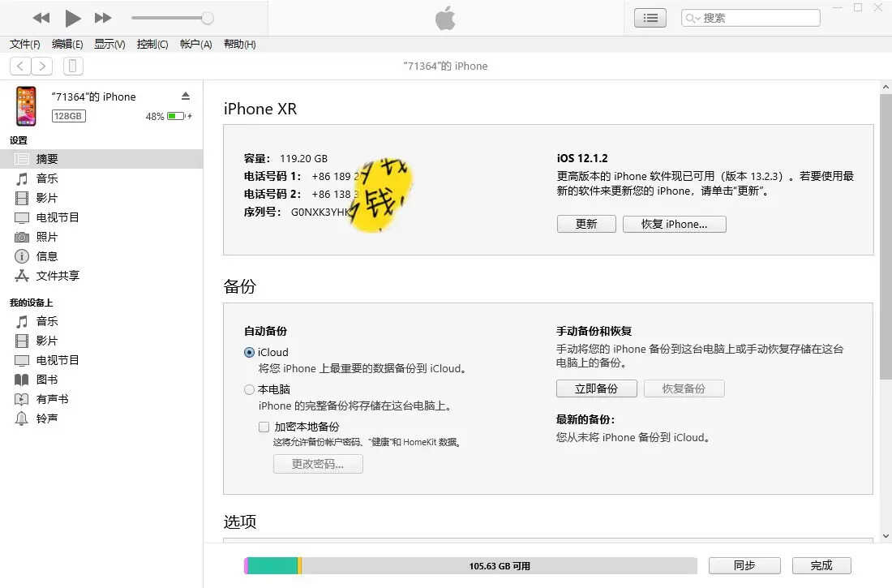Click the vertical scrollbar up arrow
The width and height of the screenshot is (892, 588).
[886, 87]
